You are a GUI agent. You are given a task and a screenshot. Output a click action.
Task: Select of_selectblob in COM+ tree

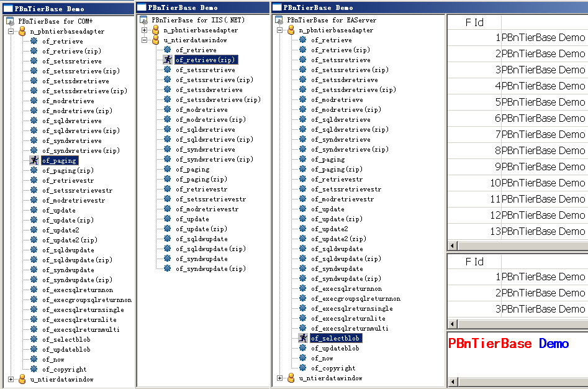tap(66, 339)
